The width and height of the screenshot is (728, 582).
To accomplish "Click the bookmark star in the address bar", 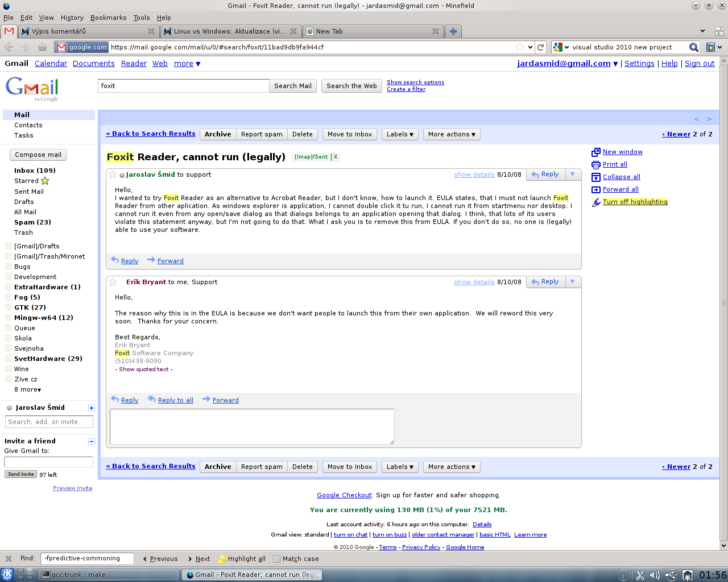I will tap(520, 47).
